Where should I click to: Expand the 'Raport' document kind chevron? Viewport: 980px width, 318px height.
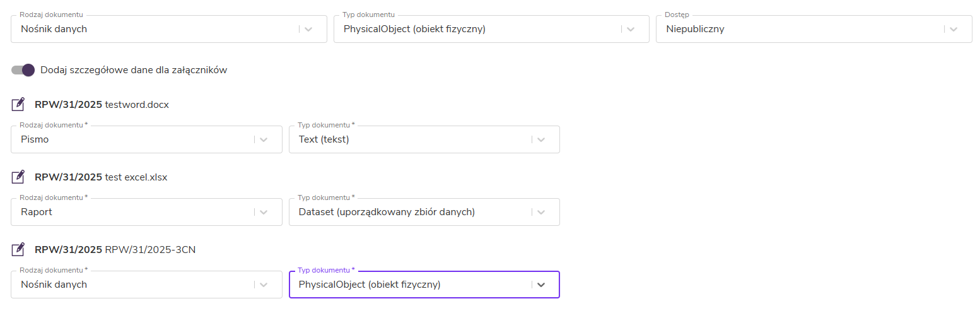tap(264, 212)
